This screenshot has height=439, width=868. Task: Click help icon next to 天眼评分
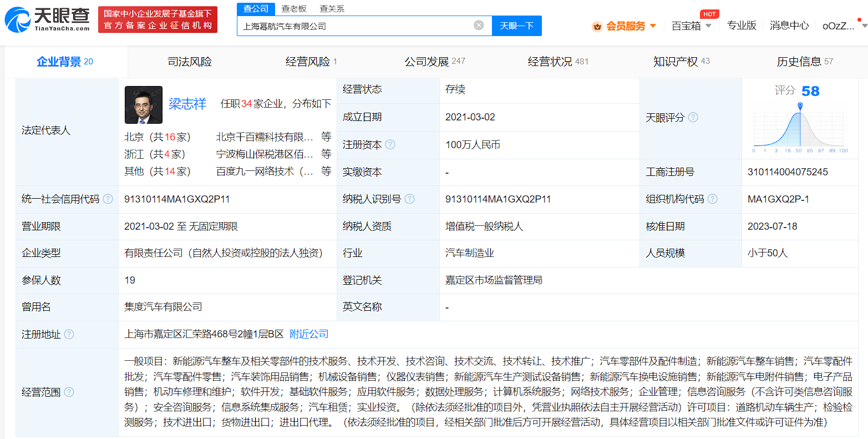(693, 118)
